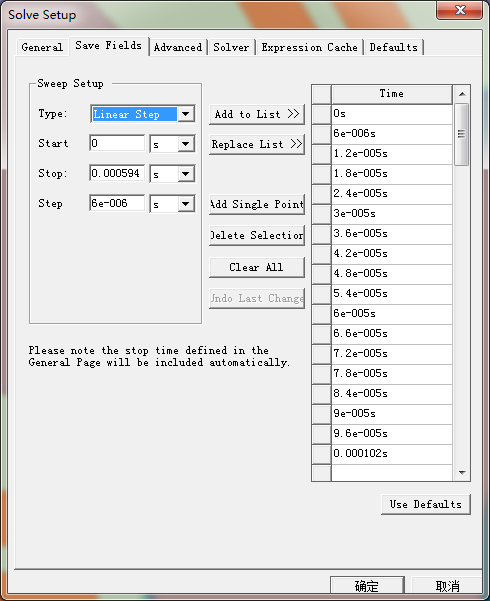Select the 0s time entry
Viewport: 490px width, 601px height.
click(392, 114)
